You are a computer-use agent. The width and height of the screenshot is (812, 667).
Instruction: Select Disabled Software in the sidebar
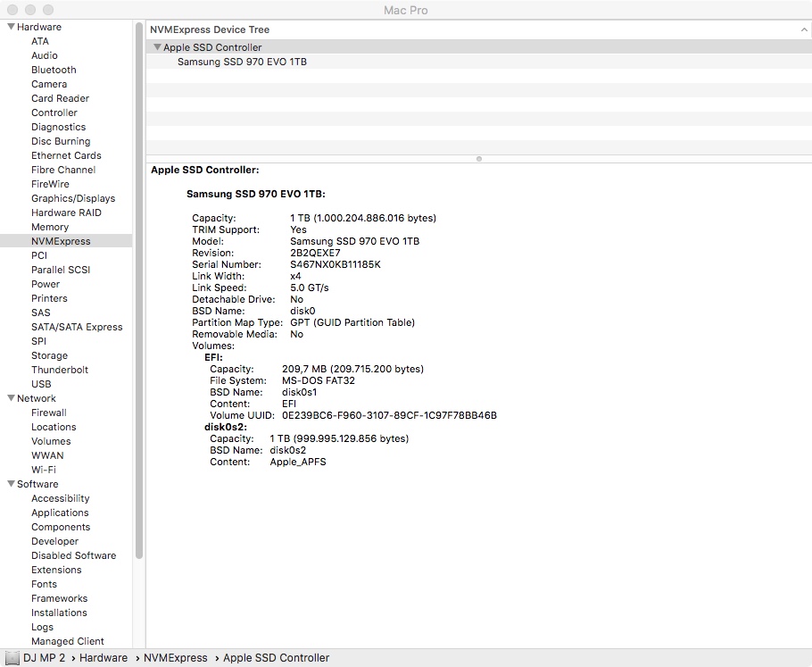(x=73, y=555)
